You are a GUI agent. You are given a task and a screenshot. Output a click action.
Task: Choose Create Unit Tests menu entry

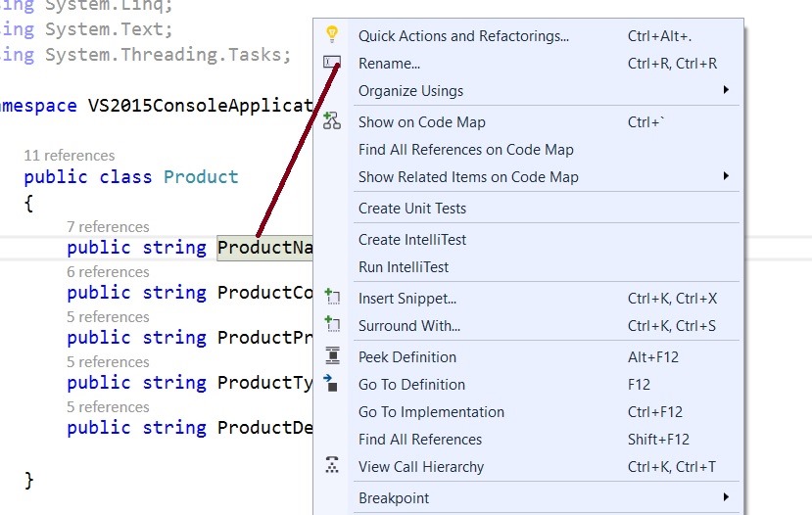pyautogui.click(x=412, y=208)
